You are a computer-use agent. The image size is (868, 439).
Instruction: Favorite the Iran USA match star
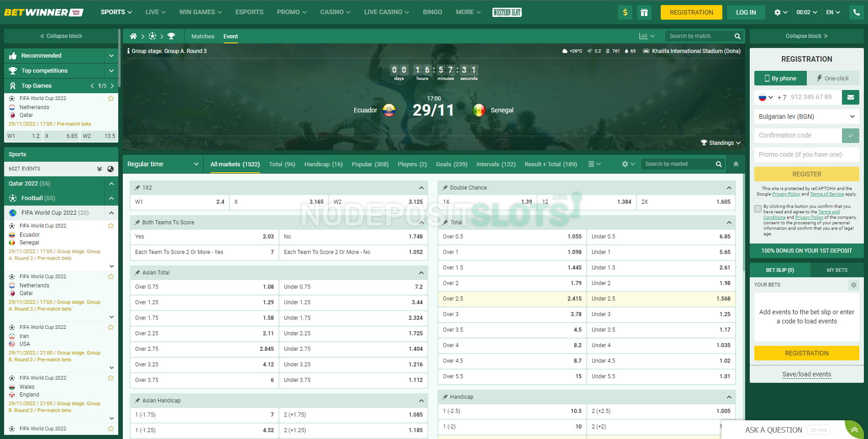click(x=110, y=327)
